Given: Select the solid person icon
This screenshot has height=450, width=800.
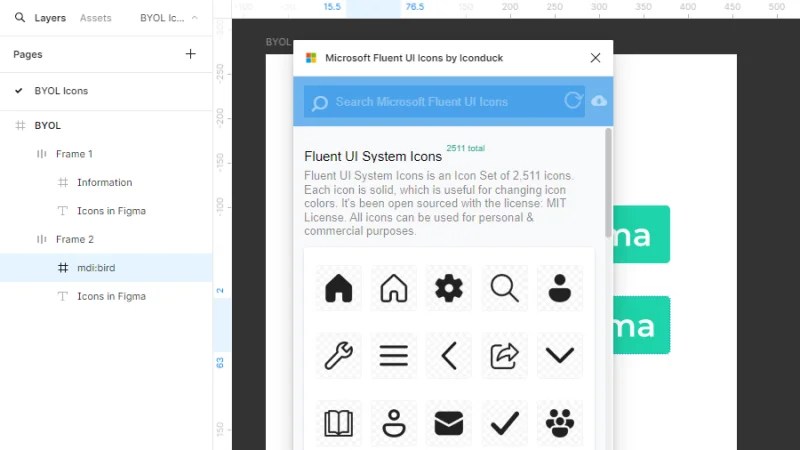Looking at the screenshot, I should 560,288.
